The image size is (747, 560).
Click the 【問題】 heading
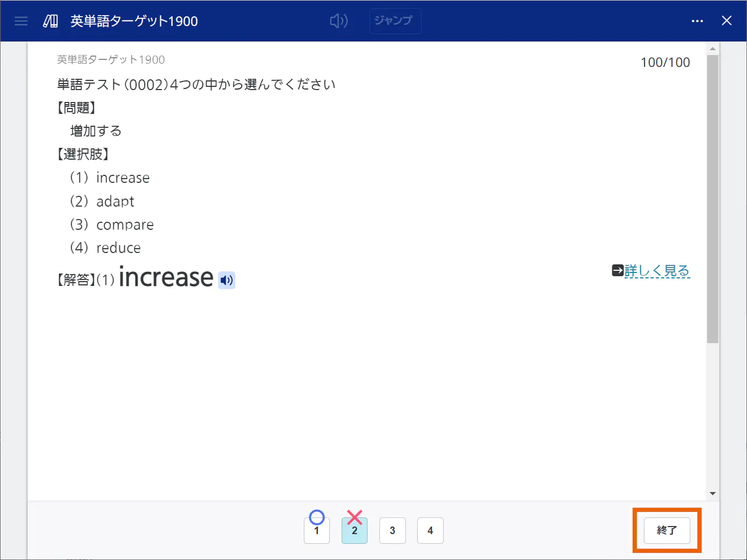point(77,108)
